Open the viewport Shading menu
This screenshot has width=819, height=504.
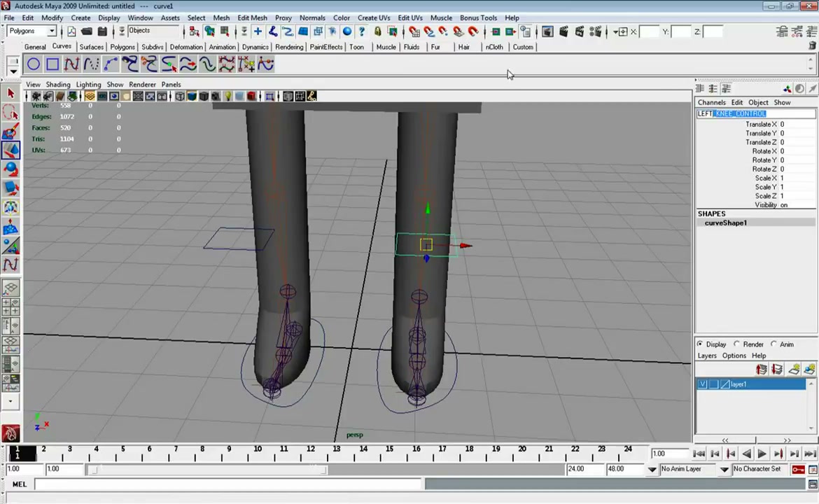tap(58, 84)
